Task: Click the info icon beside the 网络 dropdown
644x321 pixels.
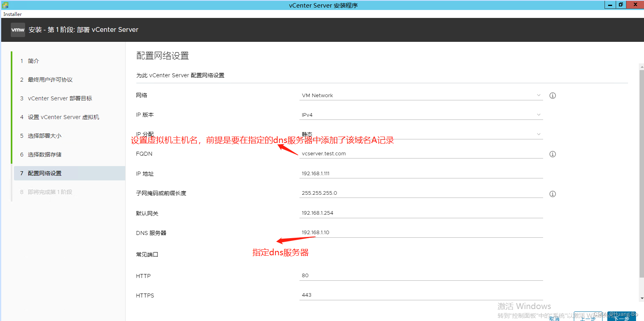Action: click(553, 96)
